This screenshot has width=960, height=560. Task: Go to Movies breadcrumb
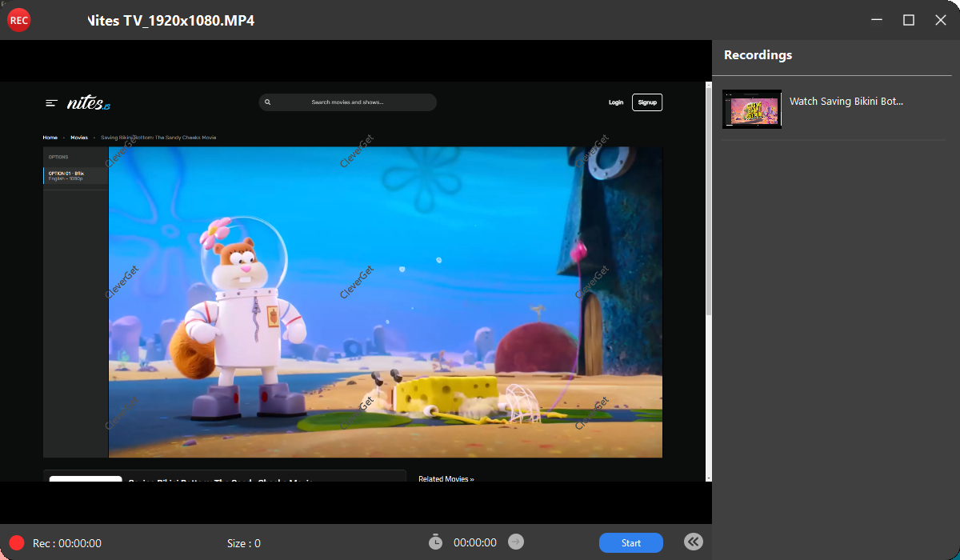[x=79, y=138]
